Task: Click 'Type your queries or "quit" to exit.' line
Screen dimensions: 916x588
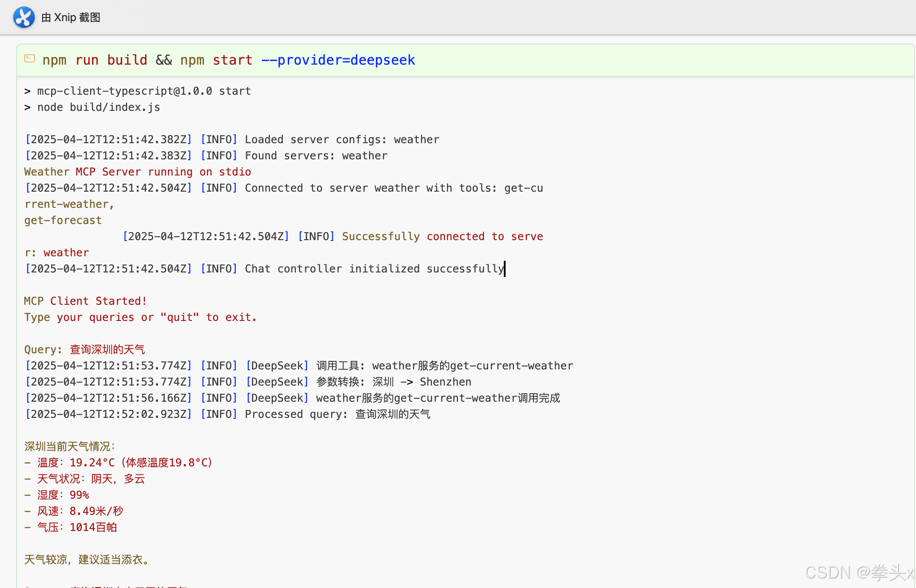Action: click(140, 317)
